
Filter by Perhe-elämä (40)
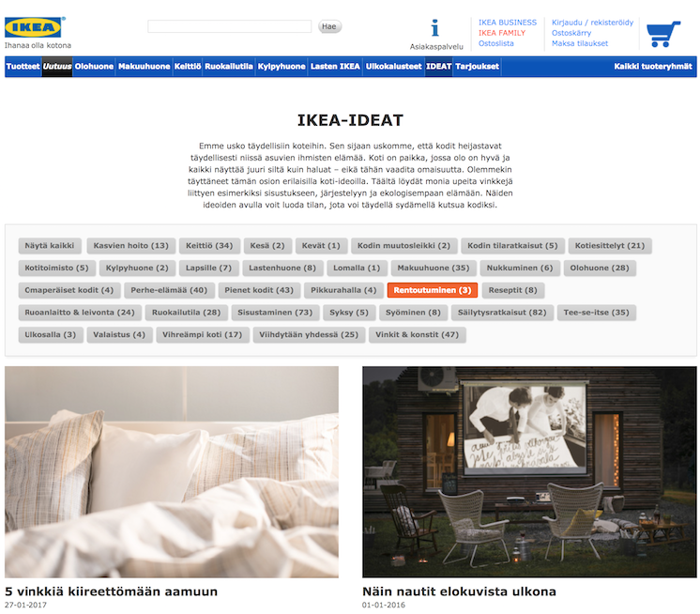coord(169,290)
